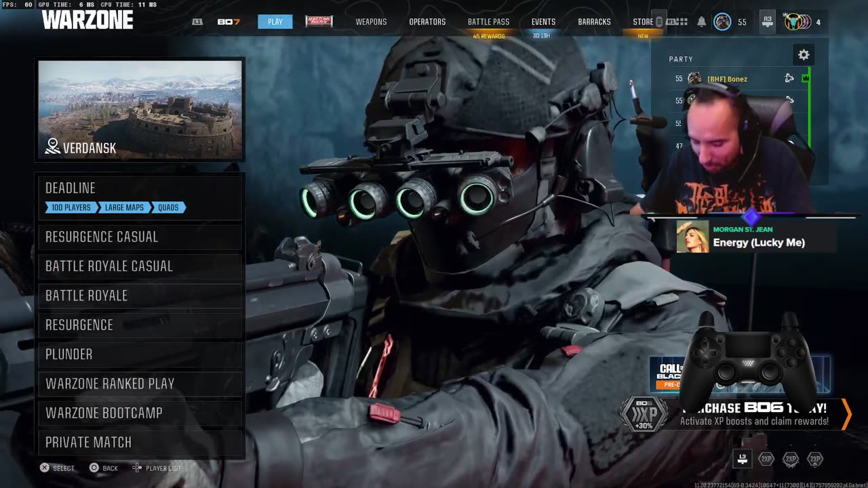Switch to the OPERATORS tab
The image size is (868, 488).
point(427,22)
